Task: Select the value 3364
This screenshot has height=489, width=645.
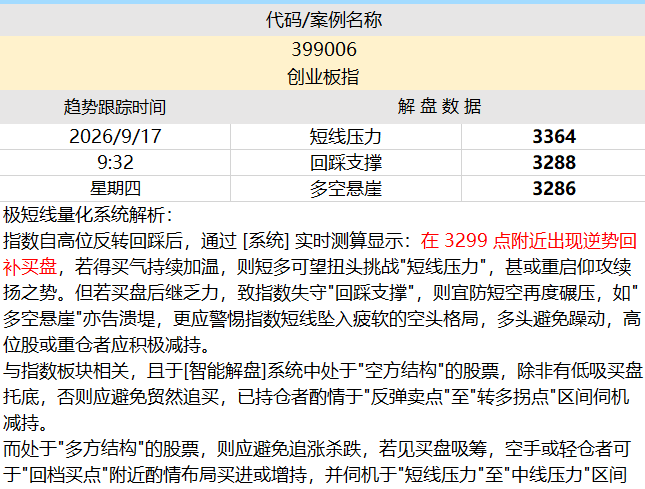Action: click(x=553, y=137)
